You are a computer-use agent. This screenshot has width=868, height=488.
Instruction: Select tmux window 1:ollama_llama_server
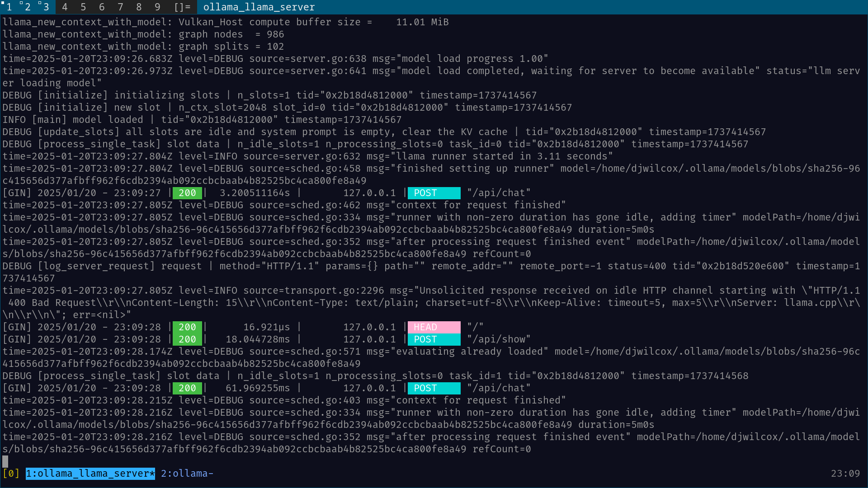(90, 473)
